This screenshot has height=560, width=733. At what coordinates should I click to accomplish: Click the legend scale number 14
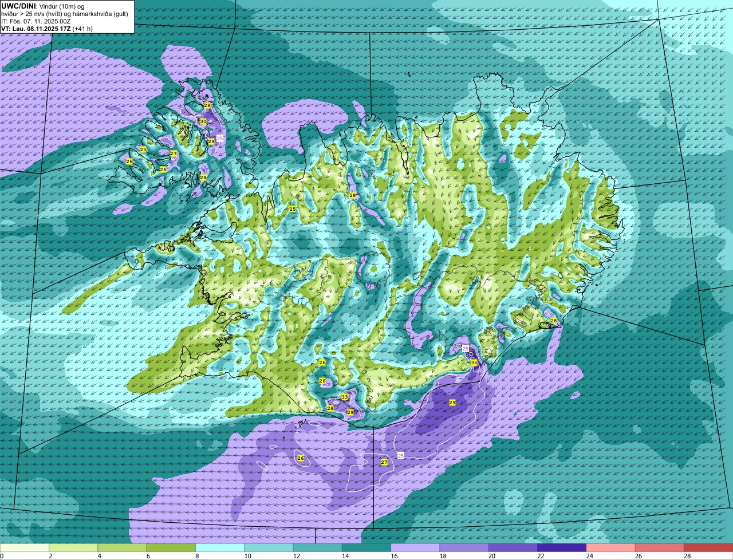(x=345, y=556)
